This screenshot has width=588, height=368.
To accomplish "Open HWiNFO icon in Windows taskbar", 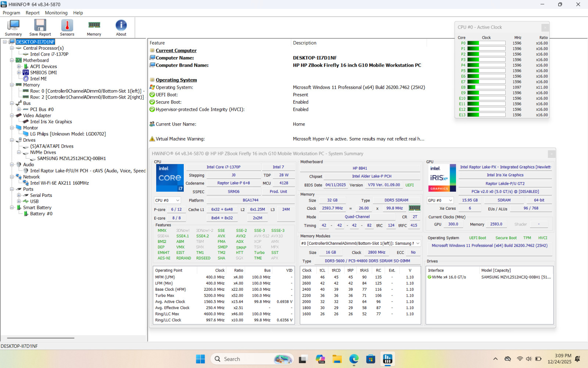I will coord(387,359).
